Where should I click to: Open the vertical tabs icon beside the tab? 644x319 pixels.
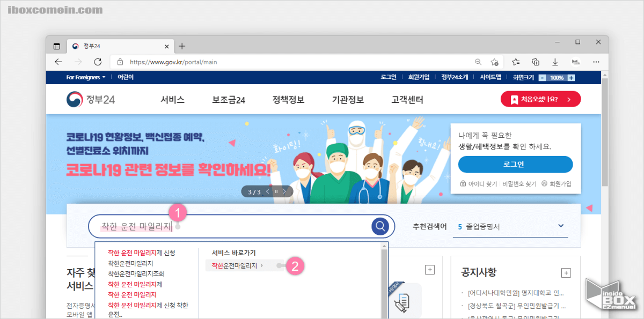coord(57,46)
